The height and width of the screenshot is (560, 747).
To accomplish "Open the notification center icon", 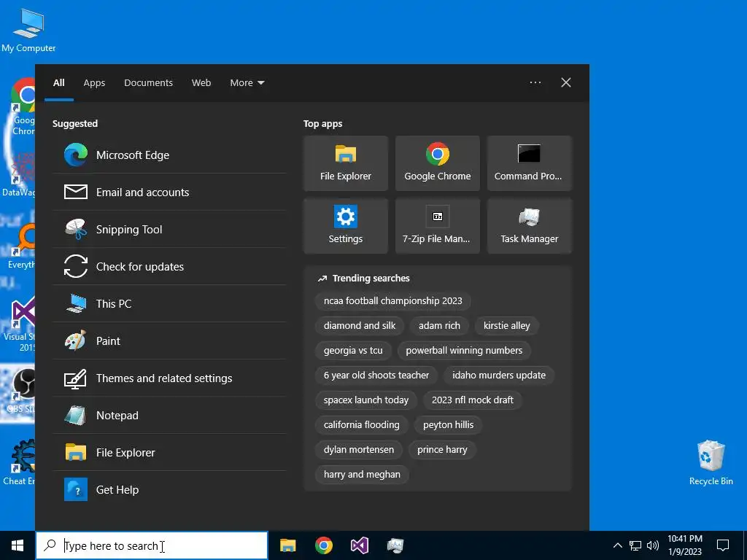I will click(x=723, y=545).
